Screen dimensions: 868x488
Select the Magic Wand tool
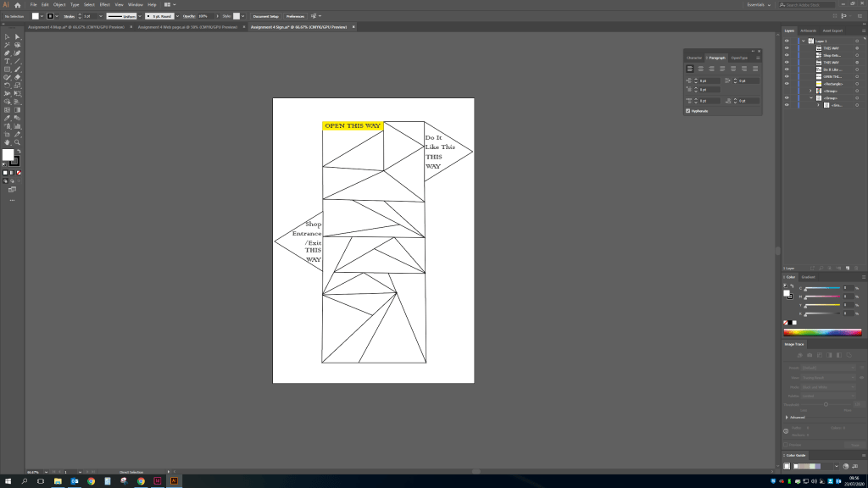pyautogui.click(x=8, y=45)
